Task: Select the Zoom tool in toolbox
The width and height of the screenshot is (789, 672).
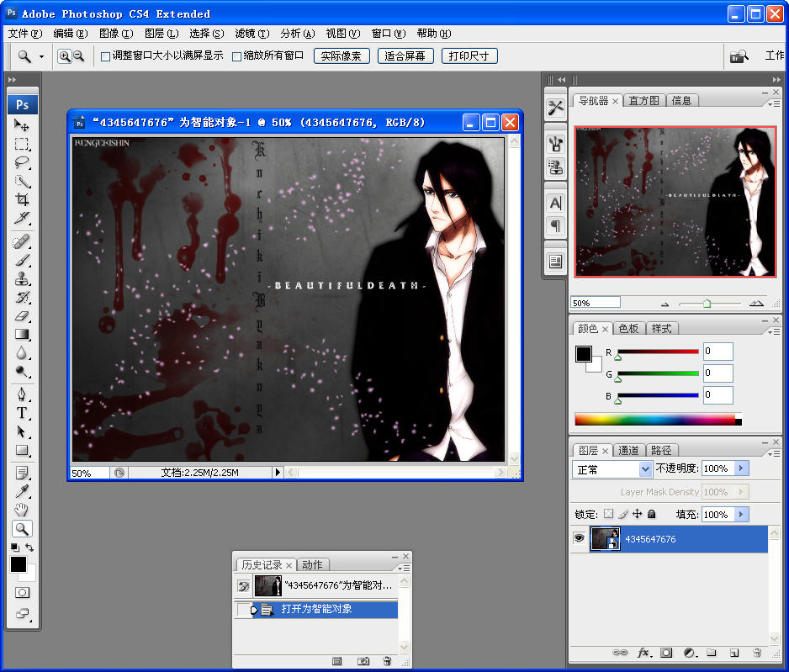Action: coord(22,529)
